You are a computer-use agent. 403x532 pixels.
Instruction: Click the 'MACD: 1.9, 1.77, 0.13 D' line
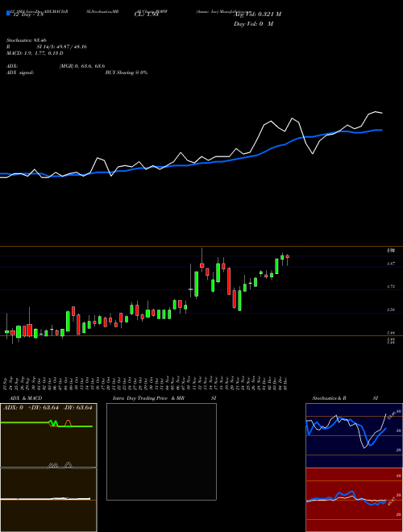tap(35, 53)
